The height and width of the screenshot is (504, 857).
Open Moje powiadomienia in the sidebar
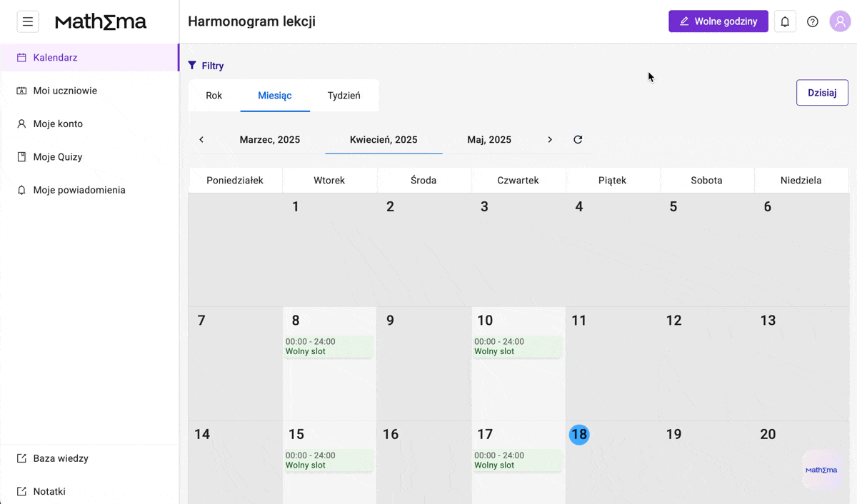click(x=89, y=190)
